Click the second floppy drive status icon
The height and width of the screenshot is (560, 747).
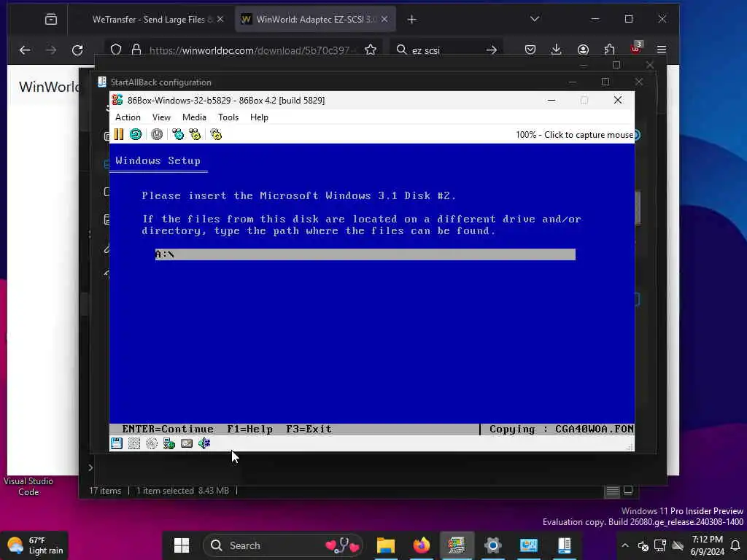134,443
